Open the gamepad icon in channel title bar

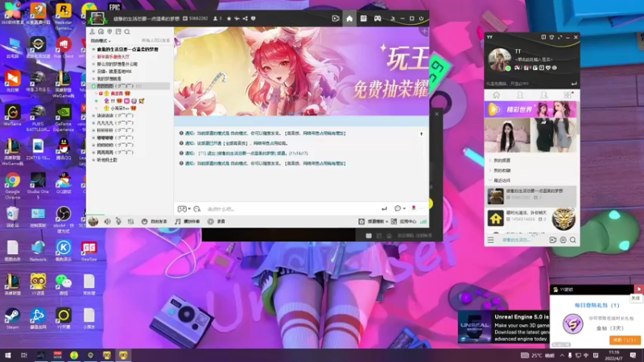point(378,19)
